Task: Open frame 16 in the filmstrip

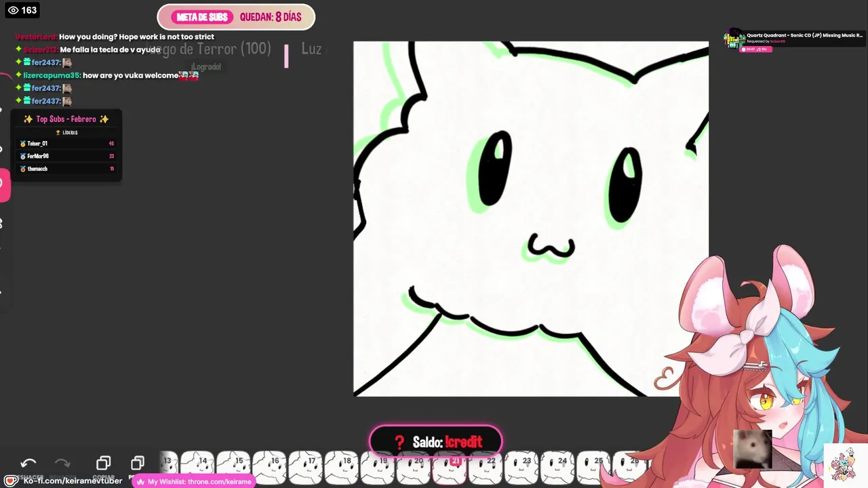Action: (269, 468)
